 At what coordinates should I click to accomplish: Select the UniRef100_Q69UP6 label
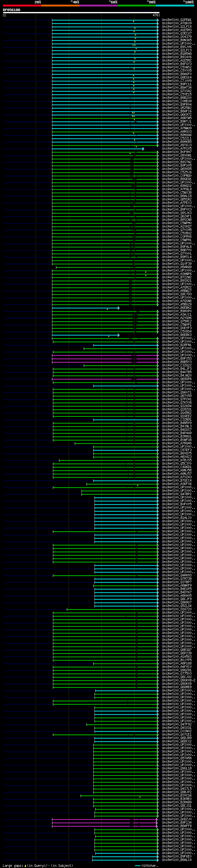176,379
